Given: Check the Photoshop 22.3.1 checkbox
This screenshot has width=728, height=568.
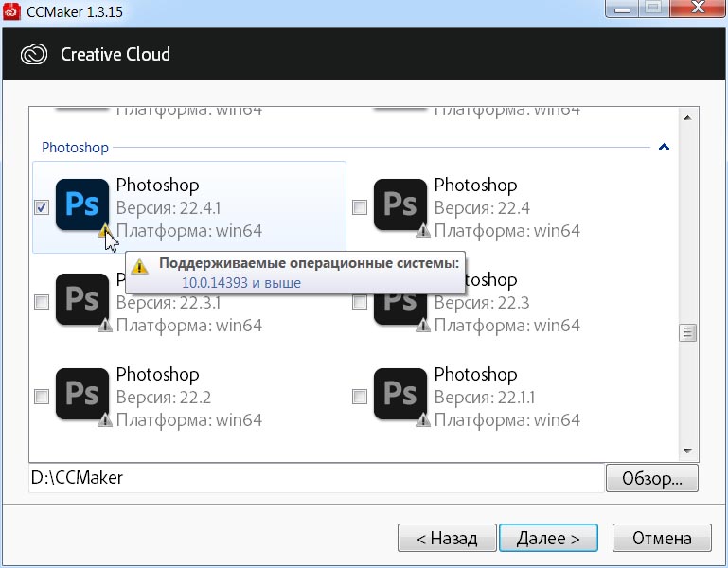Looking at the screenshot, I should (42, 302).
